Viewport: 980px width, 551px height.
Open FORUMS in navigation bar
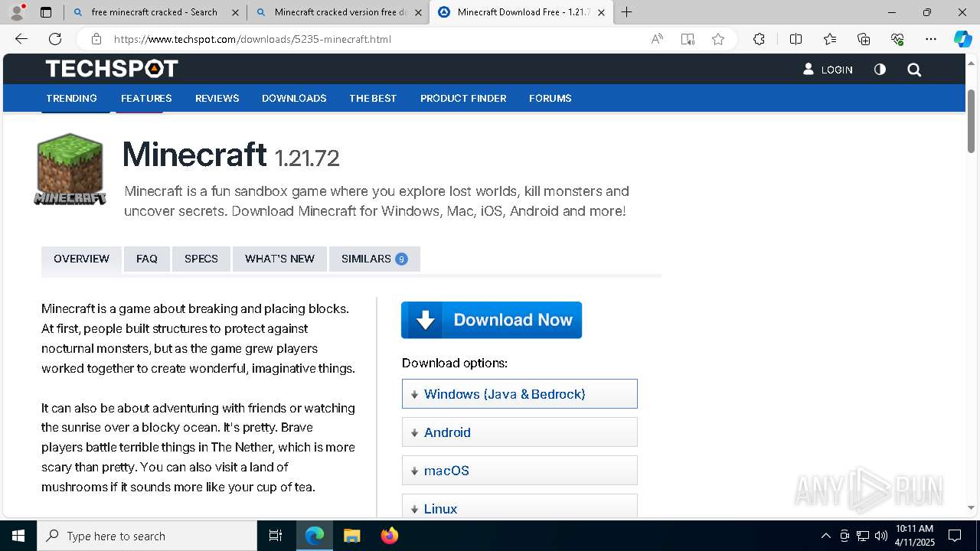(x=550, y=98)
